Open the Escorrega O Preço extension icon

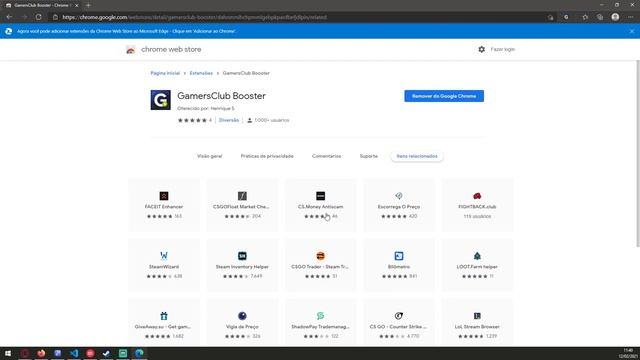click(x=399, y=196)
